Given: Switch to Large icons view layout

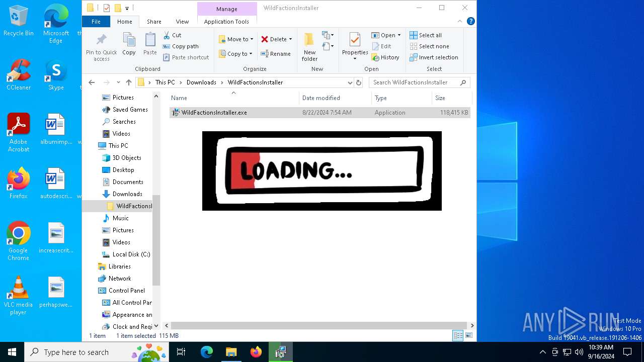Looking at the screenshot, I should pos(469,336).
